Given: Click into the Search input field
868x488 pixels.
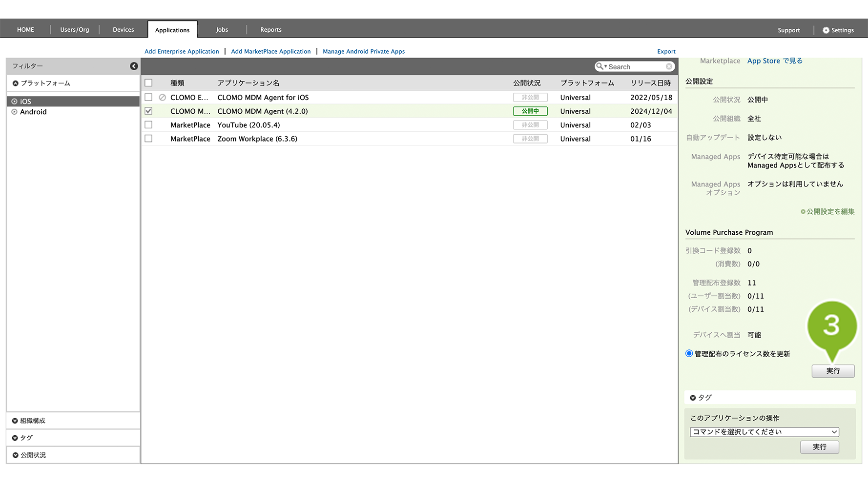Looking at the screenshot, I should pos(636,67).
